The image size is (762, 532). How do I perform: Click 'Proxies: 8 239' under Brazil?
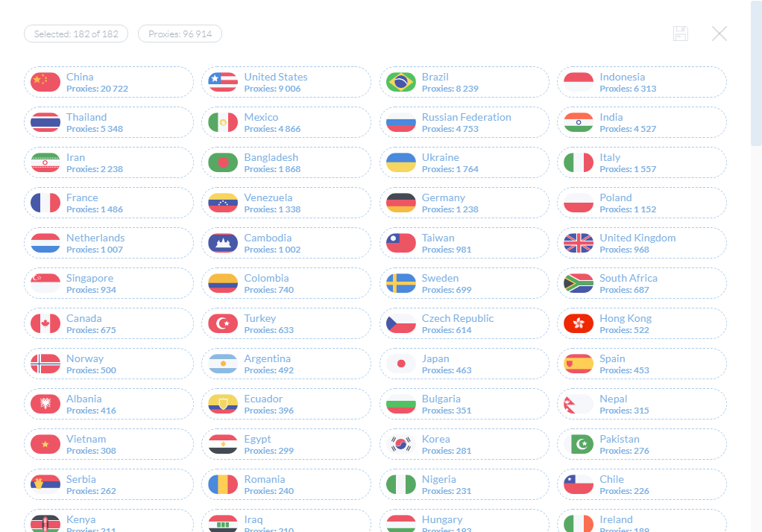pos(450,89)
